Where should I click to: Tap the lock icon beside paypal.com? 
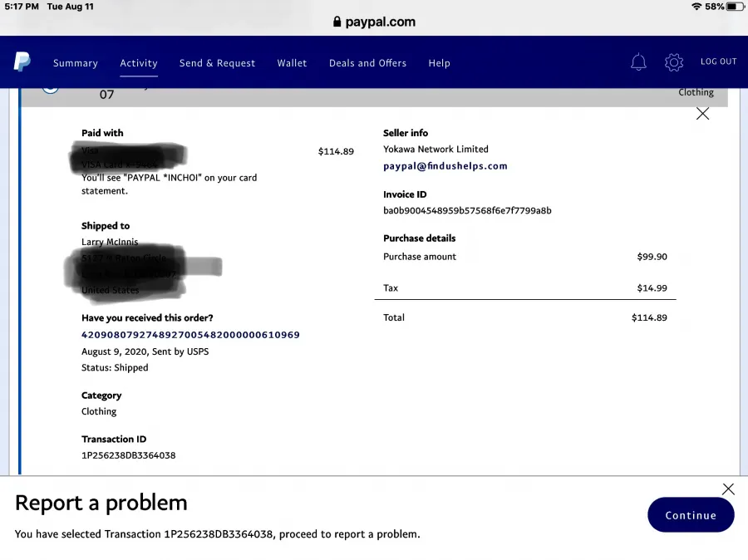[x=337, y=22]
